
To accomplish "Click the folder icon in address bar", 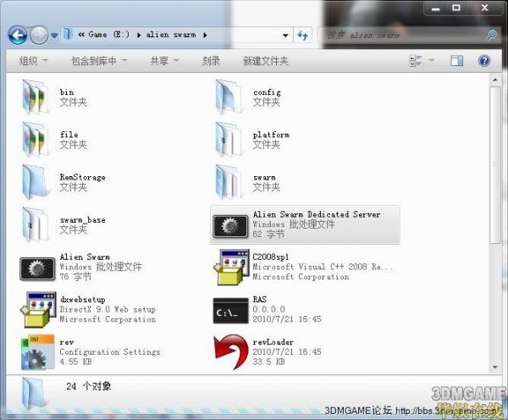I will [68, 34].
